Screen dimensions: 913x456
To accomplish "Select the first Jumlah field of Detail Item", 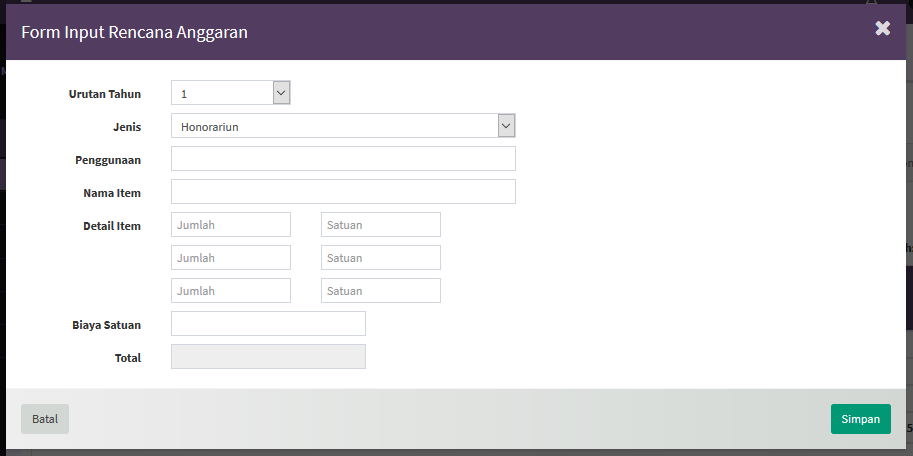I will click(231, 225).
